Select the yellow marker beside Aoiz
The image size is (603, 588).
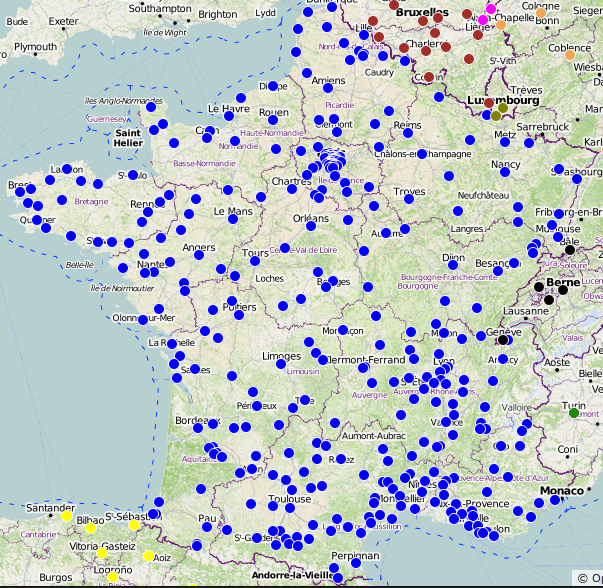point(149,557)
